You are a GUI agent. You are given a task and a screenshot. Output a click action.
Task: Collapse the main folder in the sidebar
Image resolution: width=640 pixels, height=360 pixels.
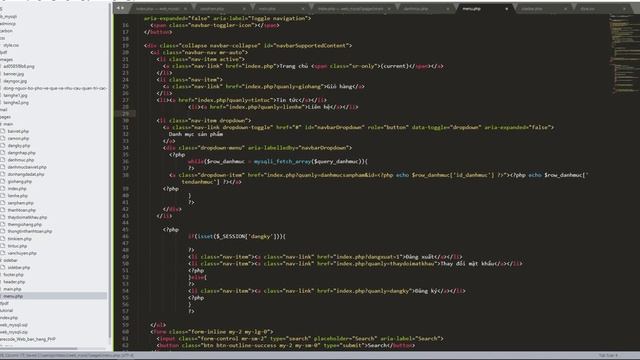click(8, 124)
